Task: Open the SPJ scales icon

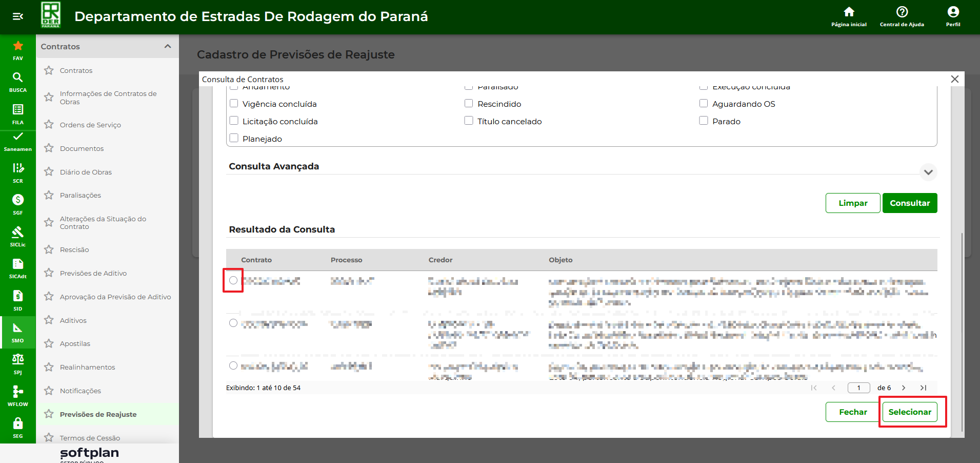Action: click(17, 360)
